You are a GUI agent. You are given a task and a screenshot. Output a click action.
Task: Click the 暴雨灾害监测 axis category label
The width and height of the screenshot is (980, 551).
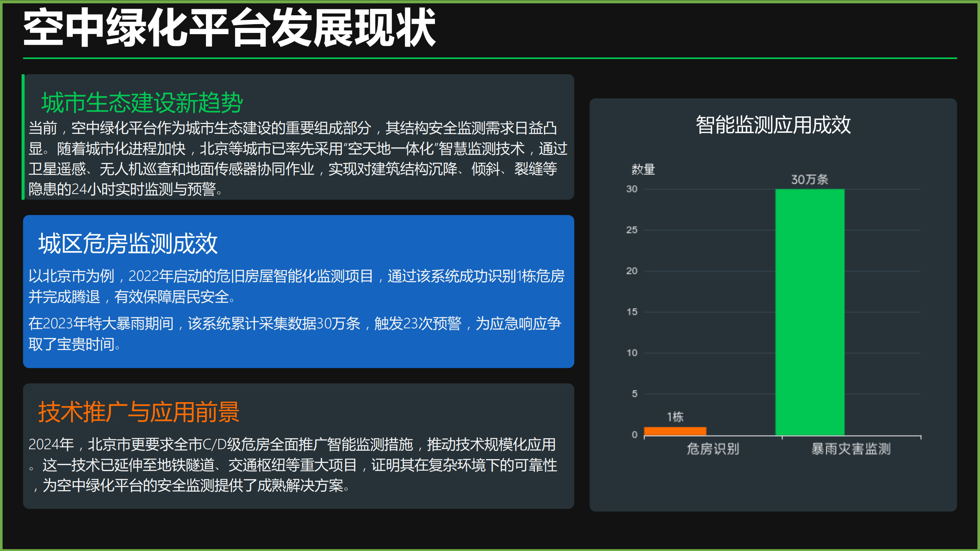tap(851, 449)
